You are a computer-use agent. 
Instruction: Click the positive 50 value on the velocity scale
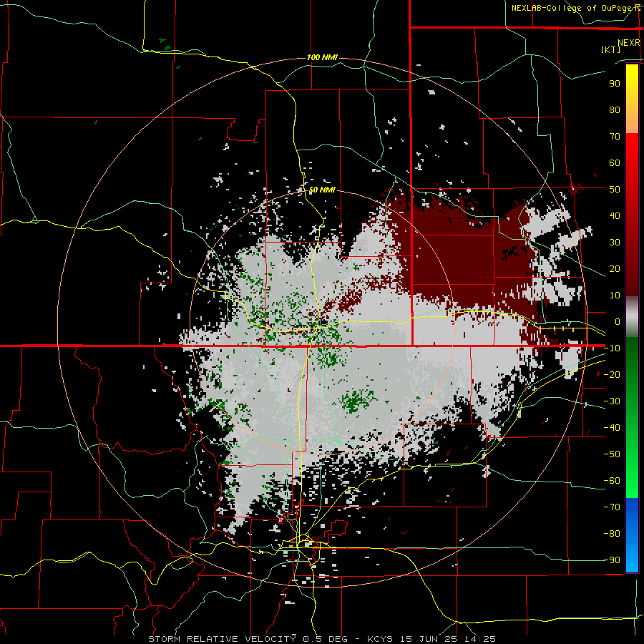(615, 190)
